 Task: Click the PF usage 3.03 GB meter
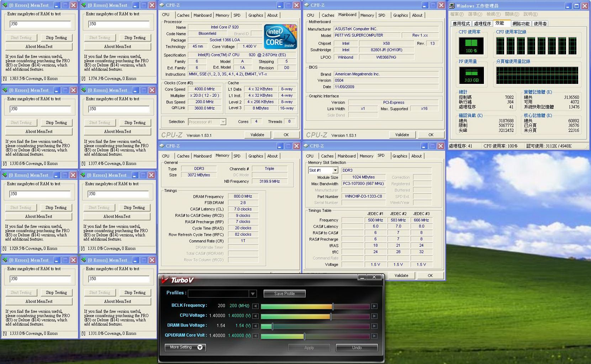[x=471, y=76]
